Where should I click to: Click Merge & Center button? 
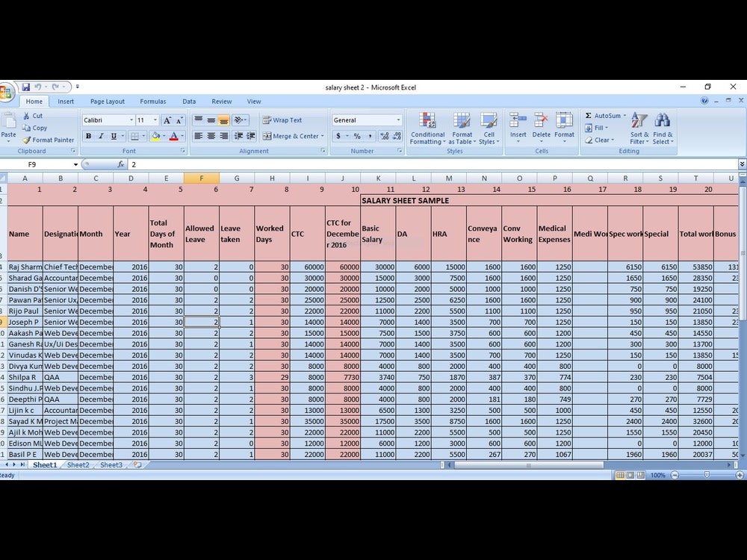click(291, 136)
